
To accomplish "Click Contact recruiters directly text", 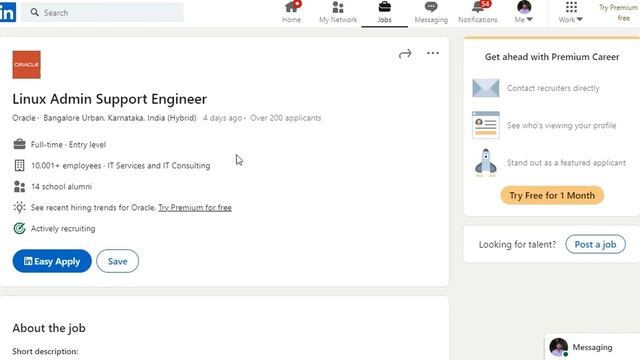I will (553, 88).
